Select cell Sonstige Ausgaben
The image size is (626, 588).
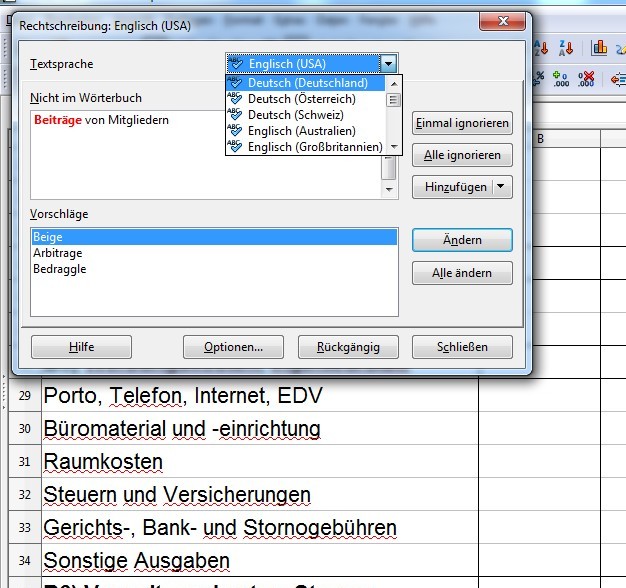click(260, 560)
